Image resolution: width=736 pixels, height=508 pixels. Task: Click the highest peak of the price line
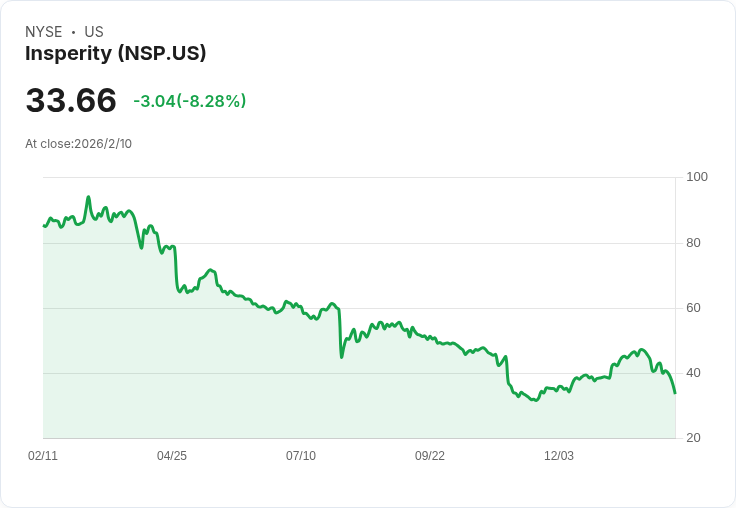click(x=88, y=197)
